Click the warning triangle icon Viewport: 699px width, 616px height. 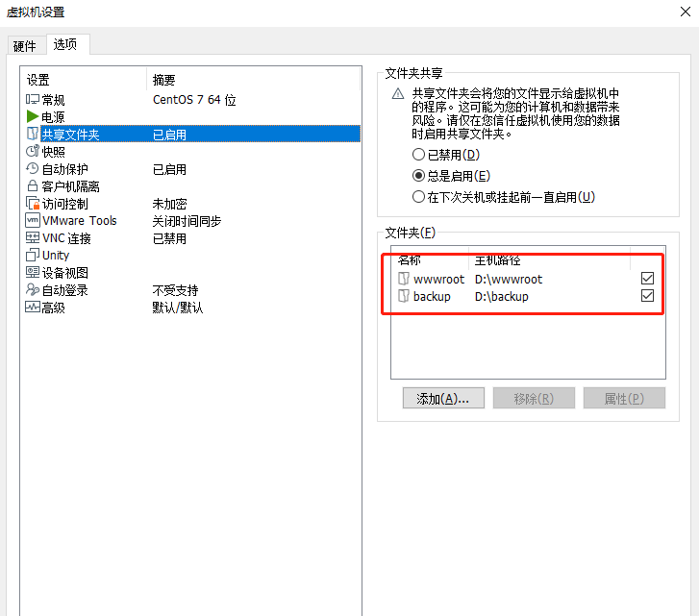pyautogui.click(x=398, y=94)
